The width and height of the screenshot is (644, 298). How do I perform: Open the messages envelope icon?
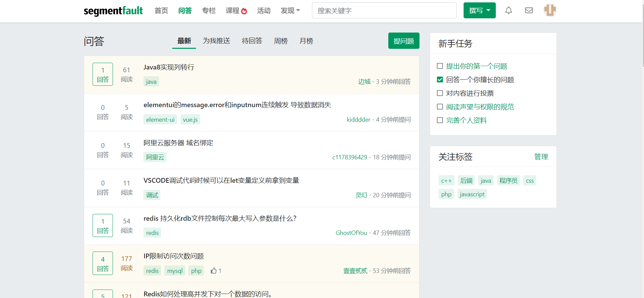pos(529,11)
